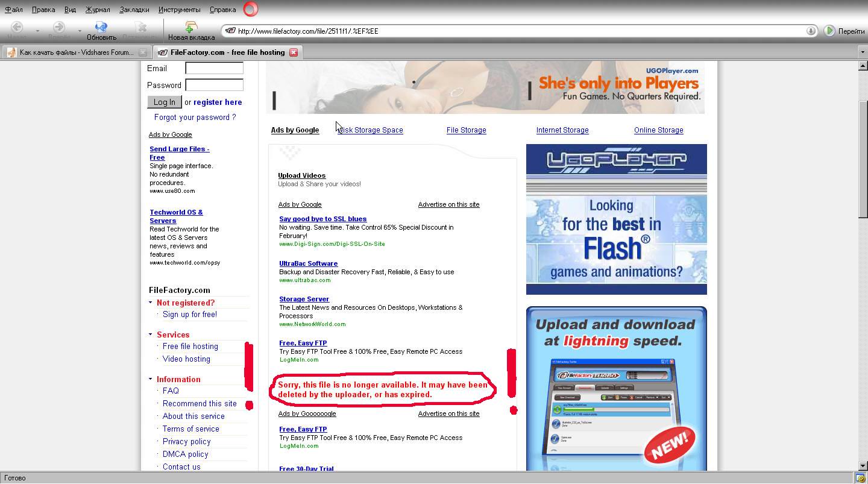
Task: Click the red activity ring icon by Справка
Action: coord(250,9)
